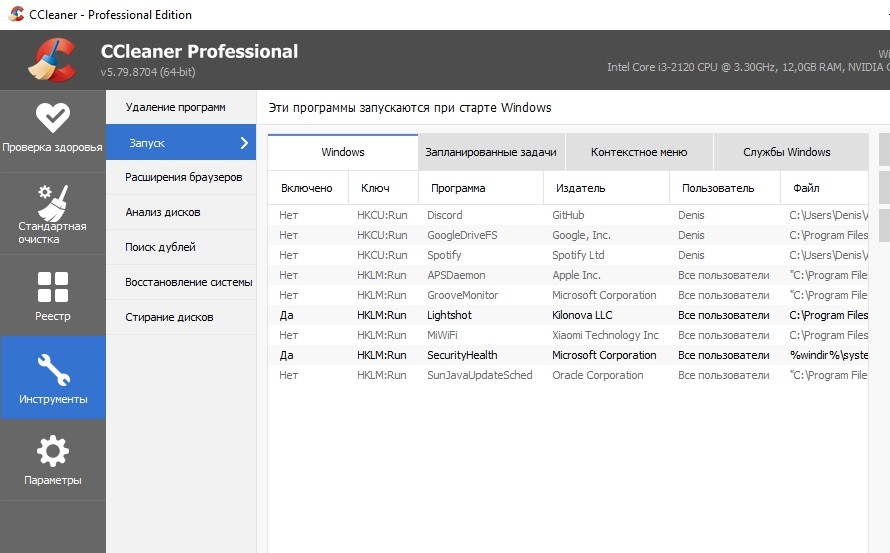The width and height of the screenshot is (890, 553).
Task: Click the chevron arrow on Запуск item
Action: 244,143
